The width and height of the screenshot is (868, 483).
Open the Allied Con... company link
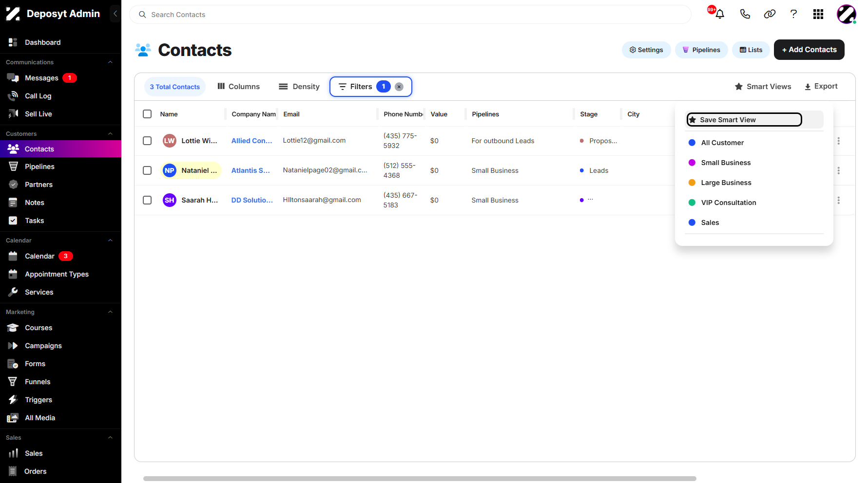tap(251, 141)
